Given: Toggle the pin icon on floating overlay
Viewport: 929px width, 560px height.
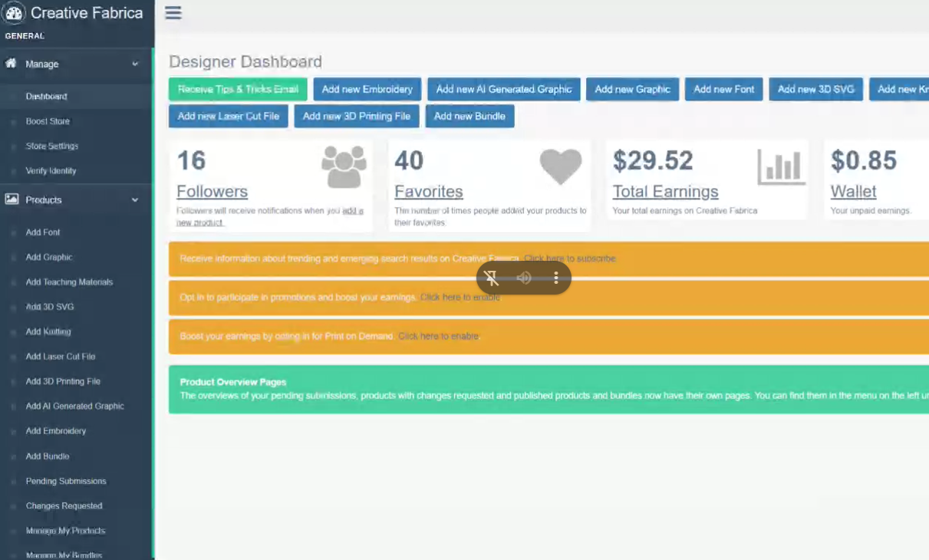Looking at the screenshot, I should 492,278.
